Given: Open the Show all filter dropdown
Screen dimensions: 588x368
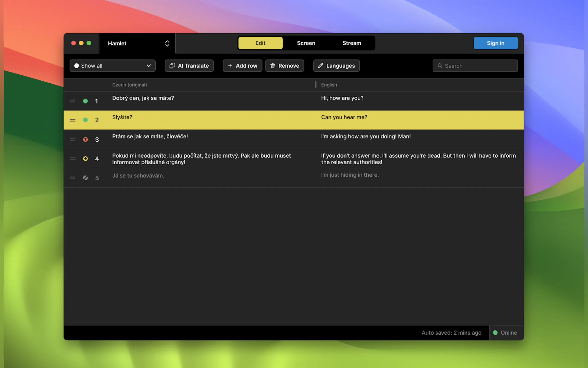Looking at the screenshot, I should tap(112, 66).
